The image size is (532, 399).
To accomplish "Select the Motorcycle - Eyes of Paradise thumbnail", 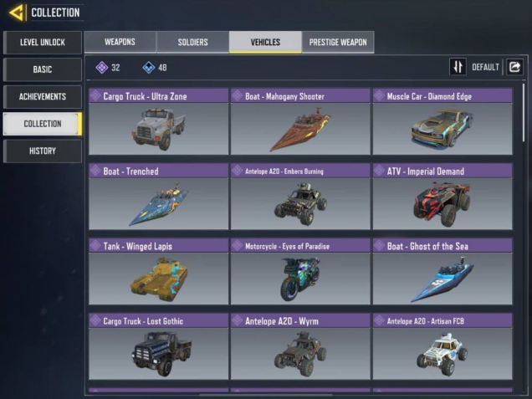I will (300, 279).
